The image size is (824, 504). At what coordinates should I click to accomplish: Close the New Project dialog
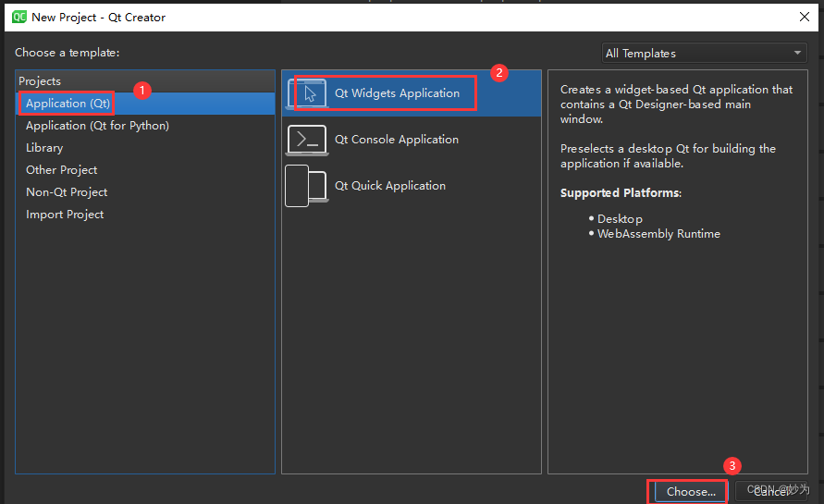click(x=804, y=17)
